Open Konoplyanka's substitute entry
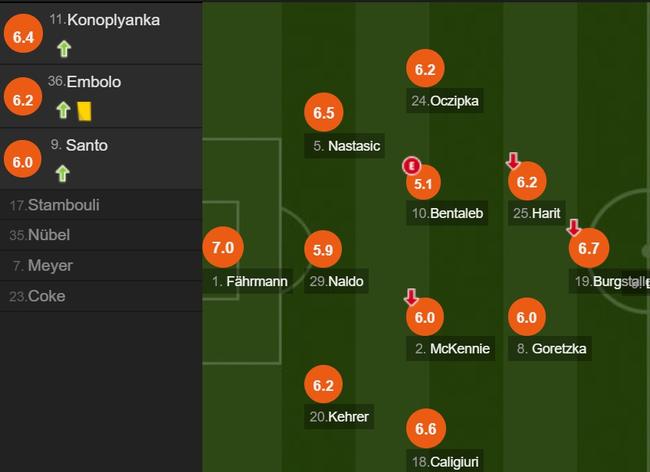 pos(101,34)
